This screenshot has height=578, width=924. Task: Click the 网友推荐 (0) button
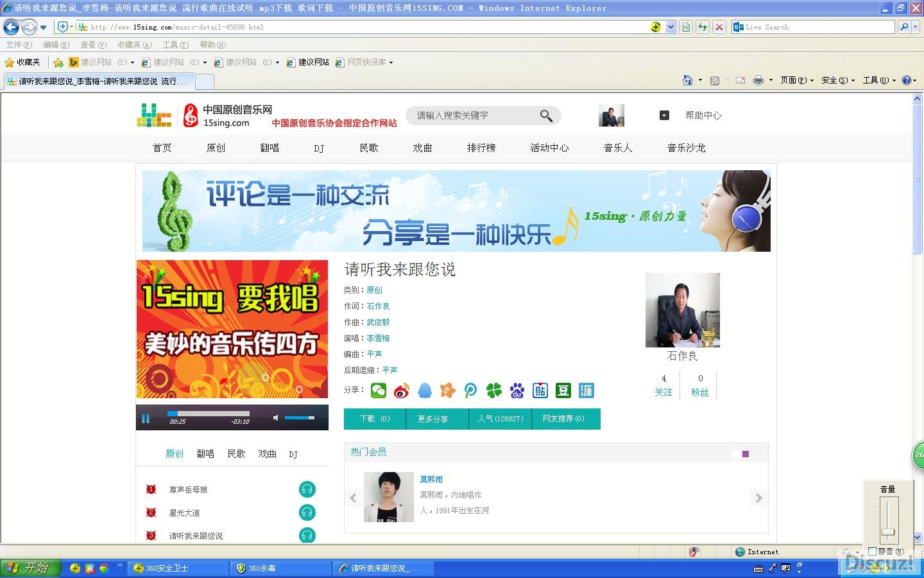(x=566, y=419)
